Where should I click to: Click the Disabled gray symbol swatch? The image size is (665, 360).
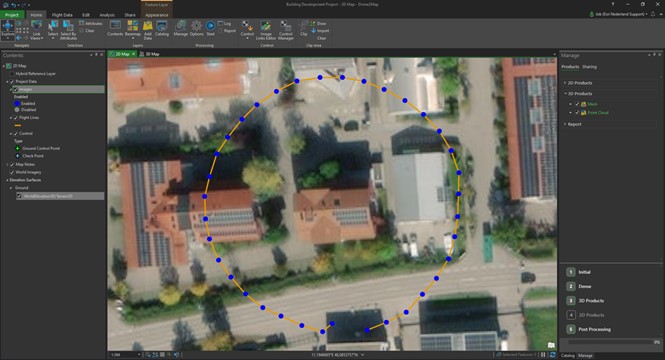(17, 110)
